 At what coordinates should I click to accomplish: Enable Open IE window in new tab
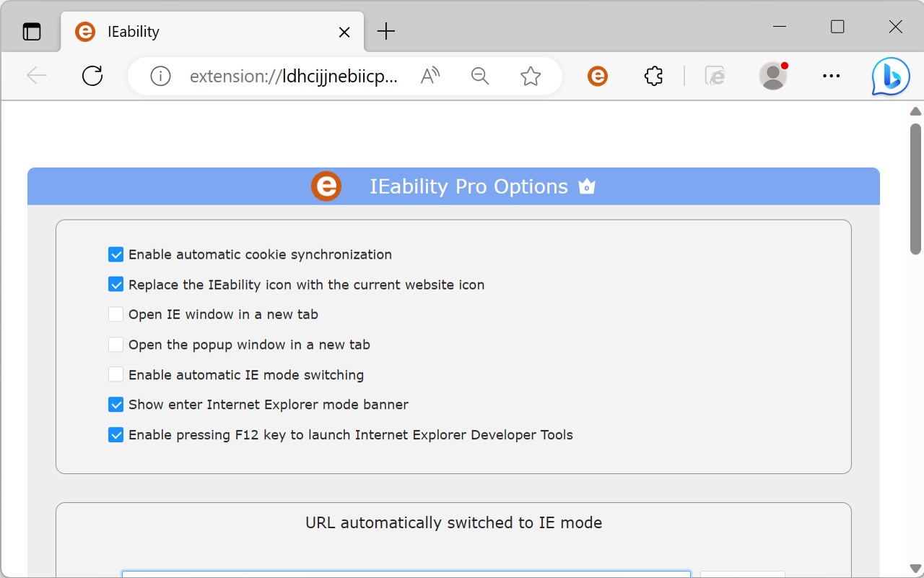pos(115,314)
